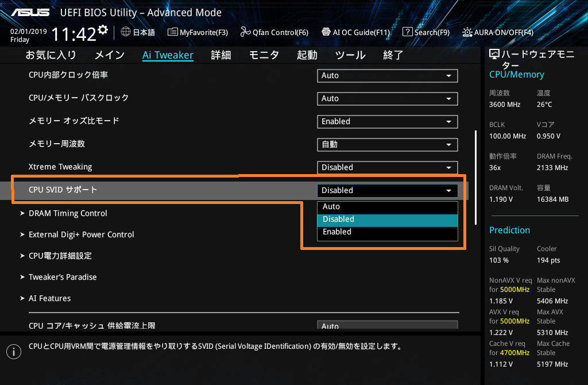Image resolution: width=588 pixels, height=385 pixels.
Task: Click the Qfan Control fan icon
Action: click(245, 32)
